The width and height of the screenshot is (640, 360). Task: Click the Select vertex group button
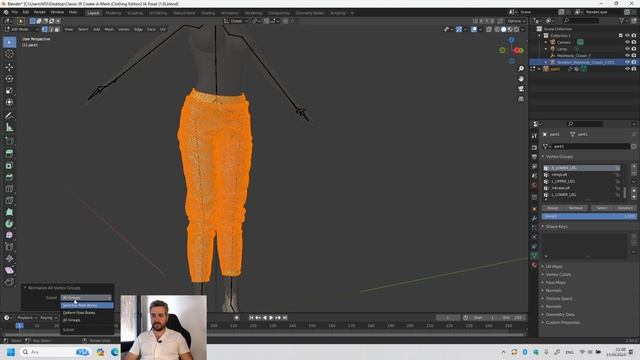click(602, 208)
